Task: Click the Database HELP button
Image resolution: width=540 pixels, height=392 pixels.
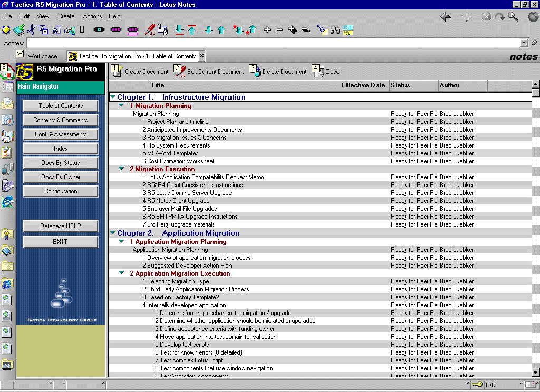Action: tap(61, 226)
